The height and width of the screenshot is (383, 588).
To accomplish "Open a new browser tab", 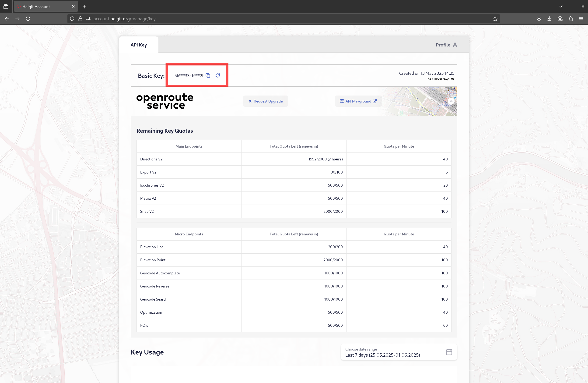I will (x=84, y=7).
